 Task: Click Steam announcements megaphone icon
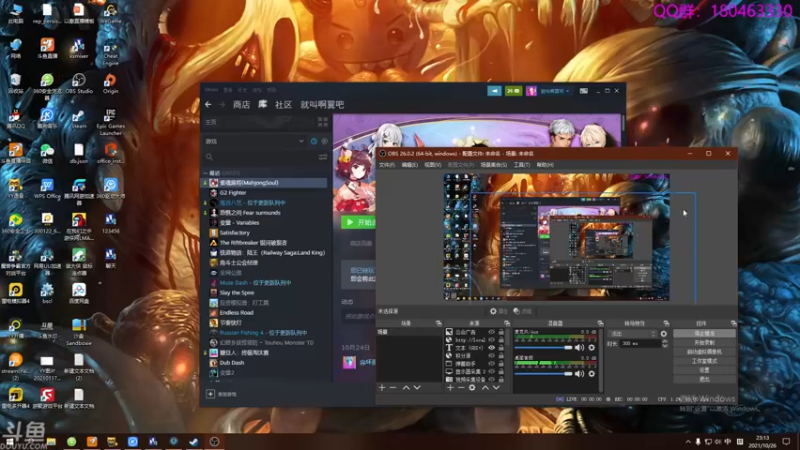point(494,91)
